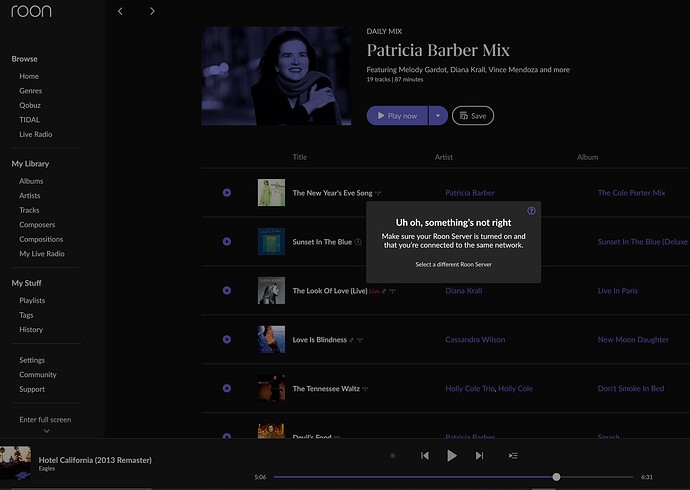690x490 pixels.
Task: Open History under My Stuff
Action: (31, 329)
